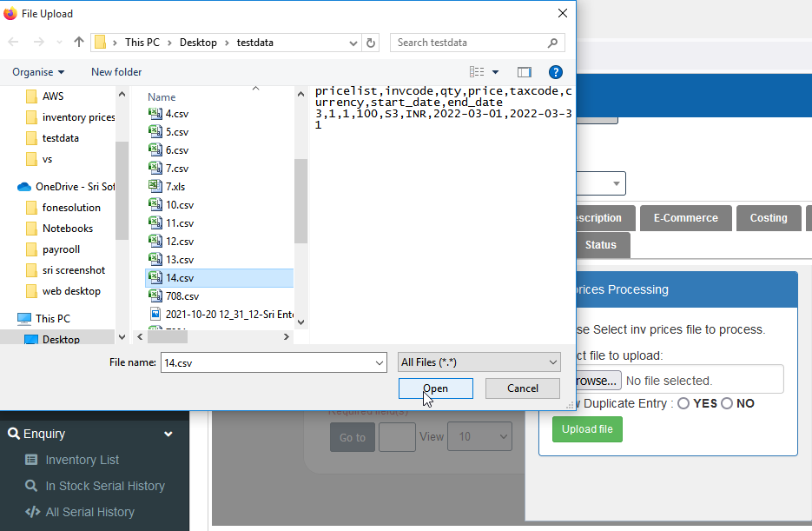Switch to the Costing tab
The height and width of the screenshot is (531, 812).
coord(768,218)
